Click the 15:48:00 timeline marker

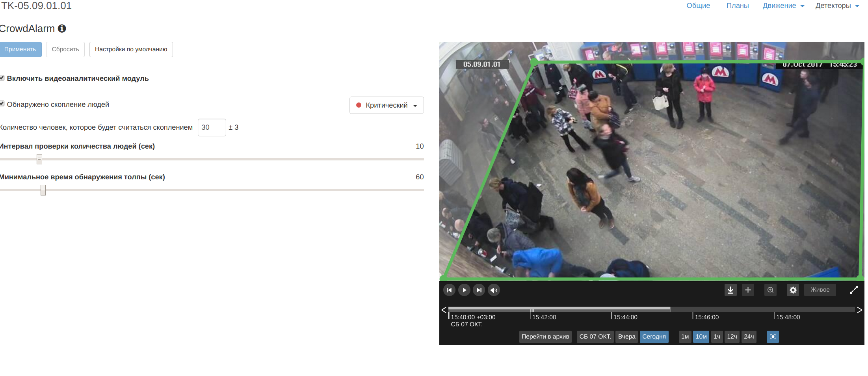(788, 317)
